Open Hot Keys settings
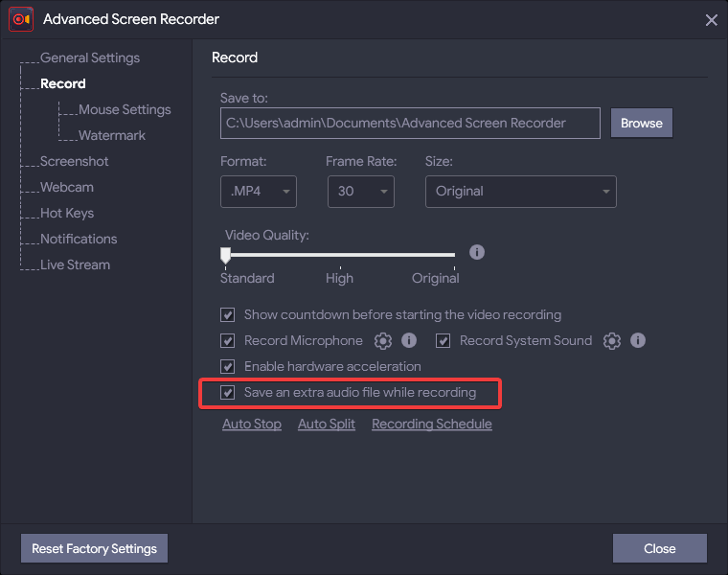Image resolution: width=728 pixels, height=575 pixels. [x=67, y=213]
